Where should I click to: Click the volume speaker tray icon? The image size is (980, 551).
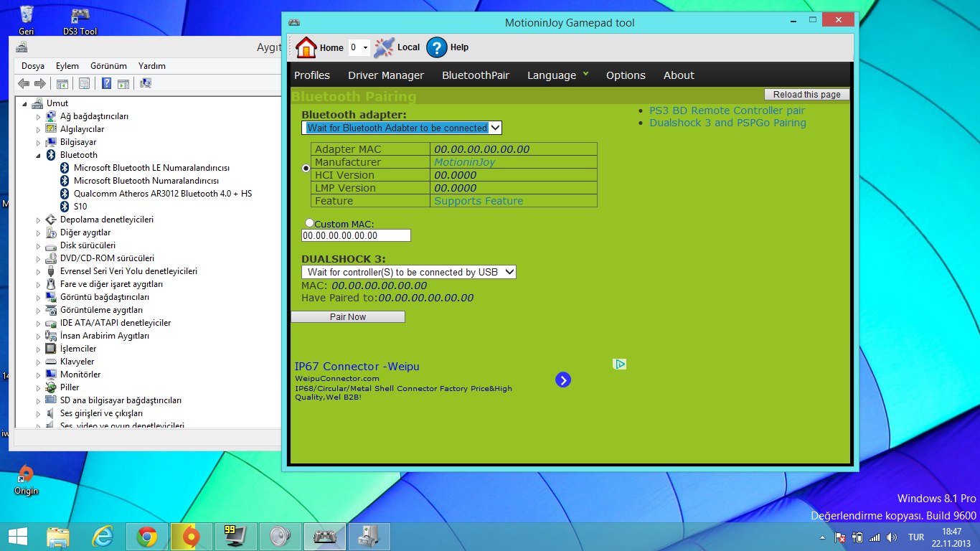[x=892, y=537]
